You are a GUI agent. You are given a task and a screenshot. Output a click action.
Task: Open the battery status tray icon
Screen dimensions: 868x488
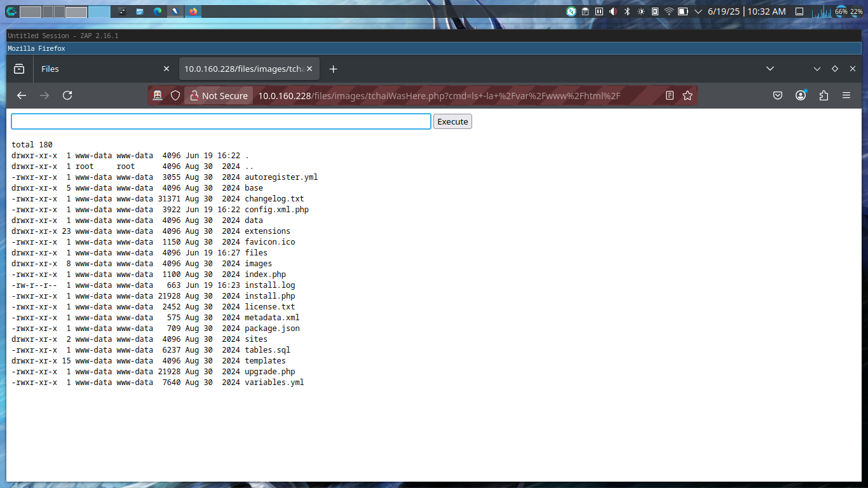[x=683, y=11]
